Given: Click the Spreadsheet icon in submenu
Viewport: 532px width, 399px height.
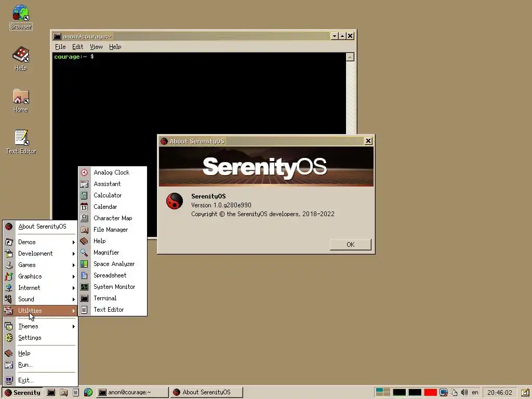Looking at the screenshot, I should (84, 275).
